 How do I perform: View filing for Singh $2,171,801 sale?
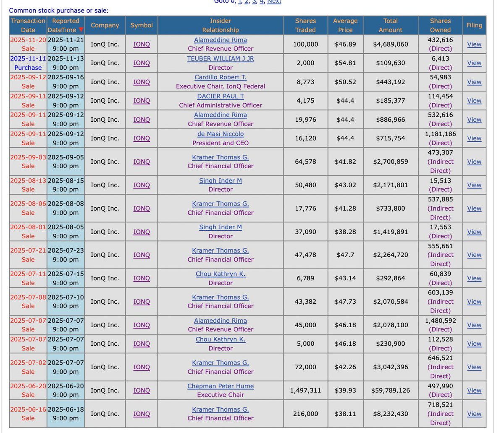coord(474,185)
